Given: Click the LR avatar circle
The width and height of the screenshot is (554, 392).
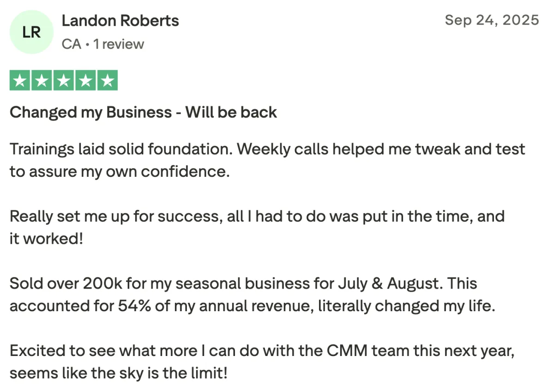Looking at the screenshot, I should tap(31, 32).
